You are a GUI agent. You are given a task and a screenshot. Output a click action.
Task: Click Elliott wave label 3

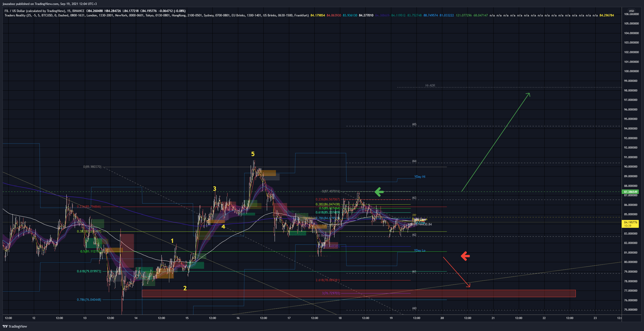(214, 188)
